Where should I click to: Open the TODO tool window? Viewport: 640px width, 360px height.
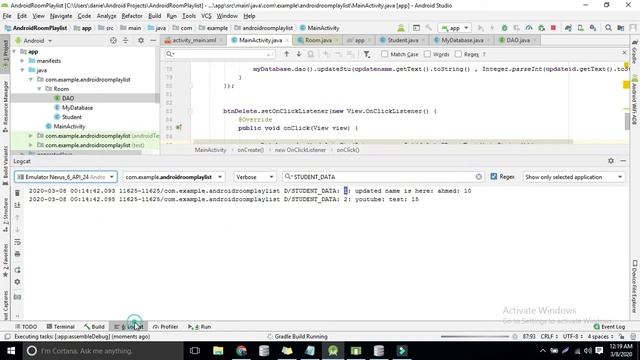click(26, 327)
